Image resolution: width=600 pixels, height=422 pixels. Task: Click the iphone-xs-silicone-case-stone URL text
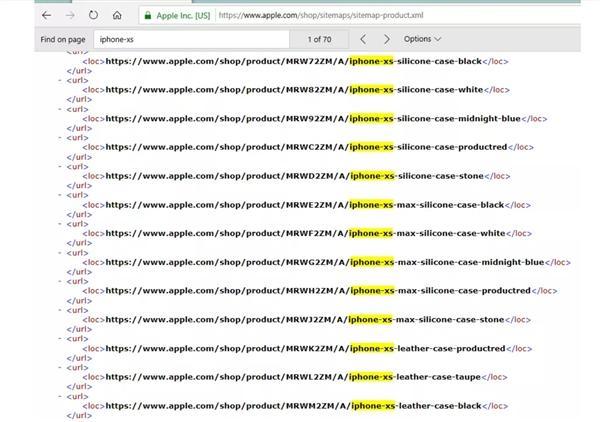[x=295, y=176]
